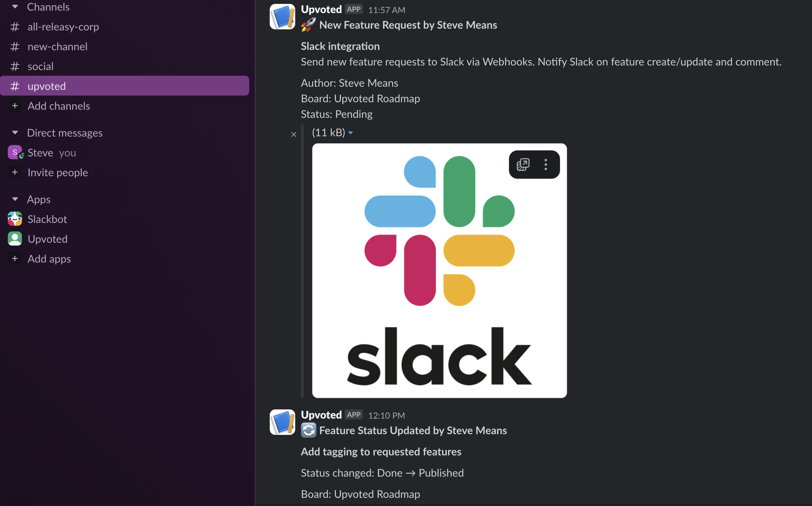Click Upvoted sender name on 12:10 PM message
Viewport: 812px width, 506px height.
(321, 415)
